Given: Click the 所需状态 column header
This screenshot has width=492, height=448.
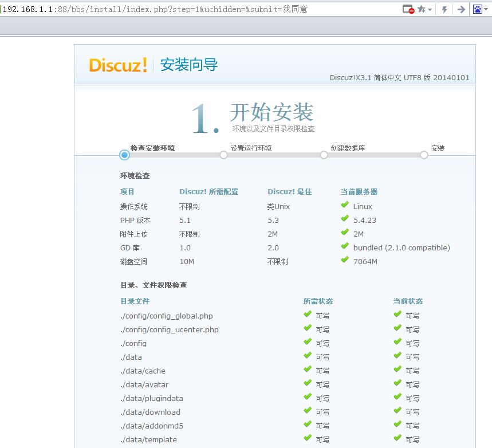Looking at the screenshot, I should click(x=318, y=301).
